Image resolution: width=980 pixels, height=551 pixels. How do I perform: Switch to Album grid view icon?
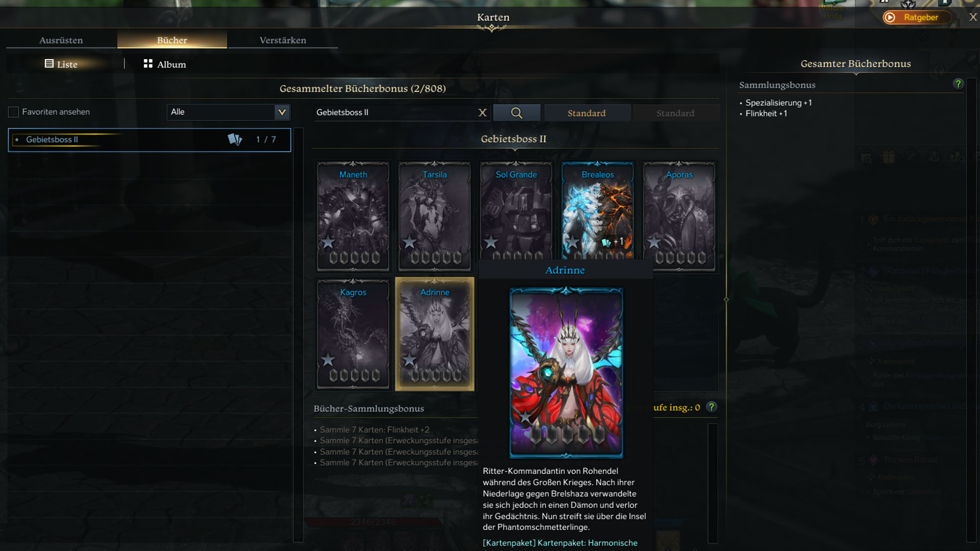pos(148,64)
